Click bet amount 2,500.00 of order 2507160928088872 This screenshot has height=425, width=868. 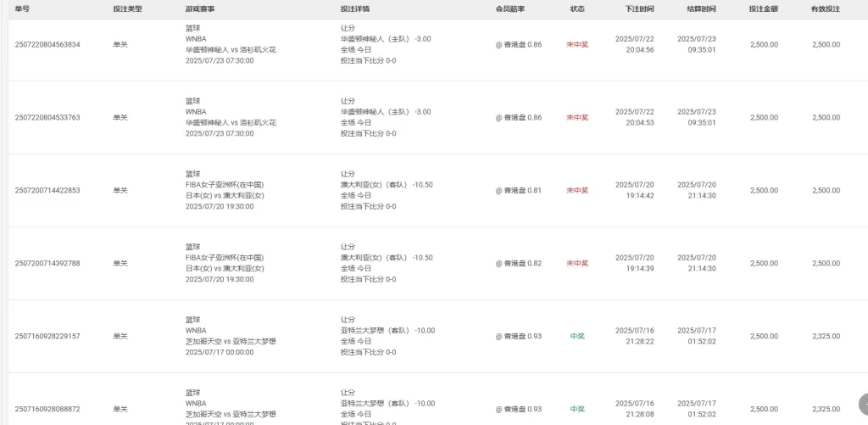click(764, 409)
